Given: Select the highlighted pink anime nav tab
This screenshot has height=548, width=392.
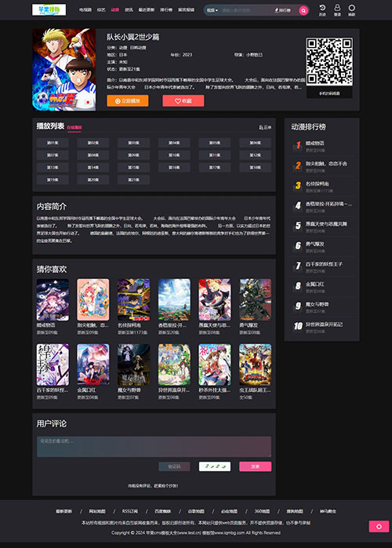Looking at the screenshot, I should pos(115,9).
